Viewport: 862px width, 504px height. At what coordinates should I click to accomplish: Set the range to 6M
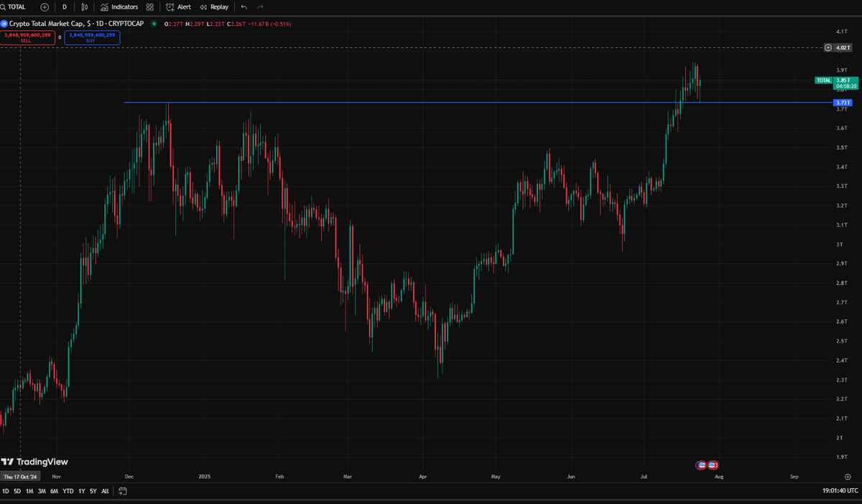(54, 491)
